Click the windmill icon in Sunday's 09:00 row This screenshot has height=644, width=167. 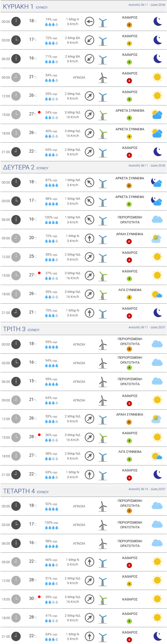(103, 78)
